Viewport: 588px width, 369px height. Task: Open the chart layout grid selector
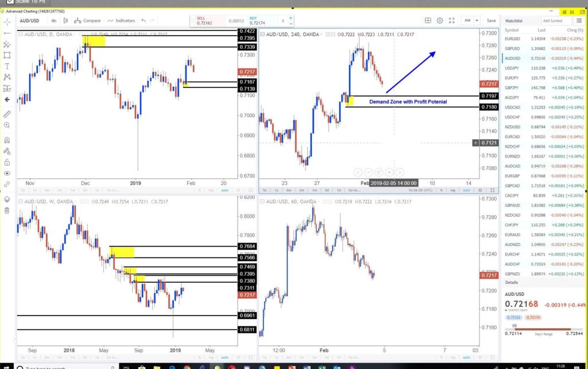point(428,21)
